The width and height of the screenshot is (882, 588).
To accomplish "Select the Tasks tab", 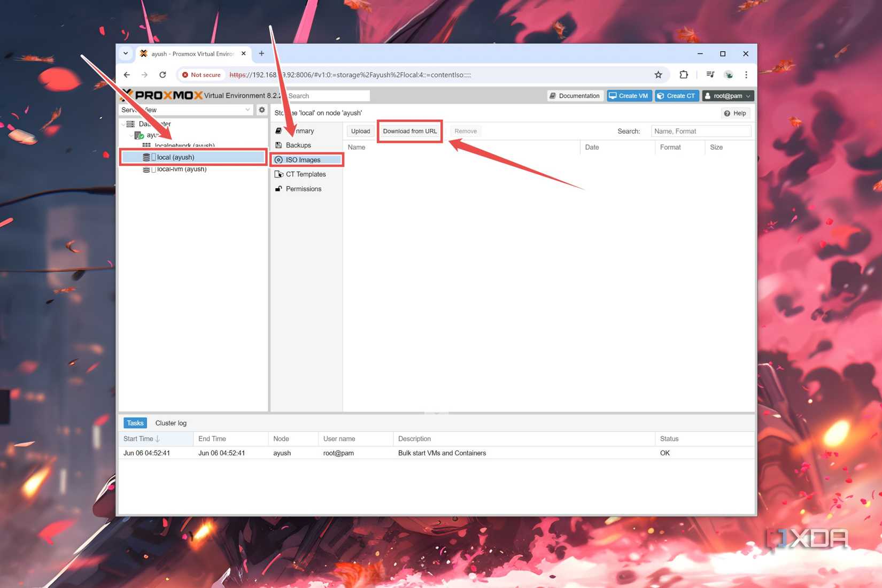I will click(135, 422).
